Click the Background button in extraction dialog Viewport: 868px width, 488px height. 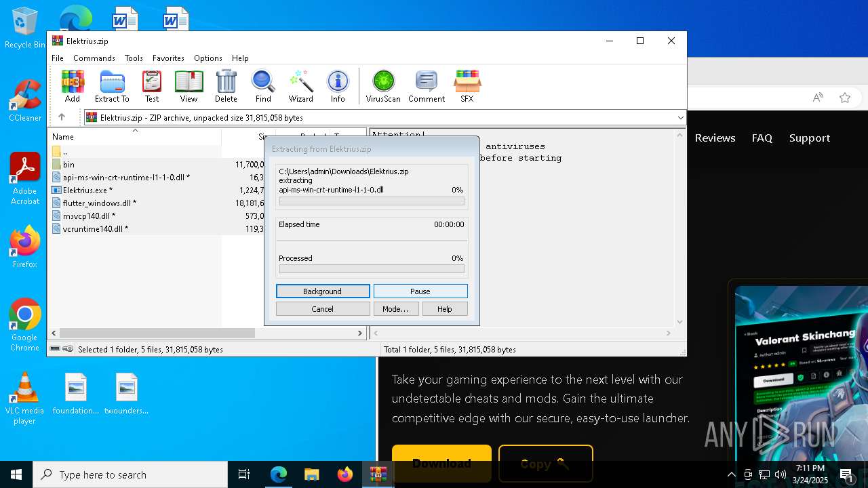(323, 291)
